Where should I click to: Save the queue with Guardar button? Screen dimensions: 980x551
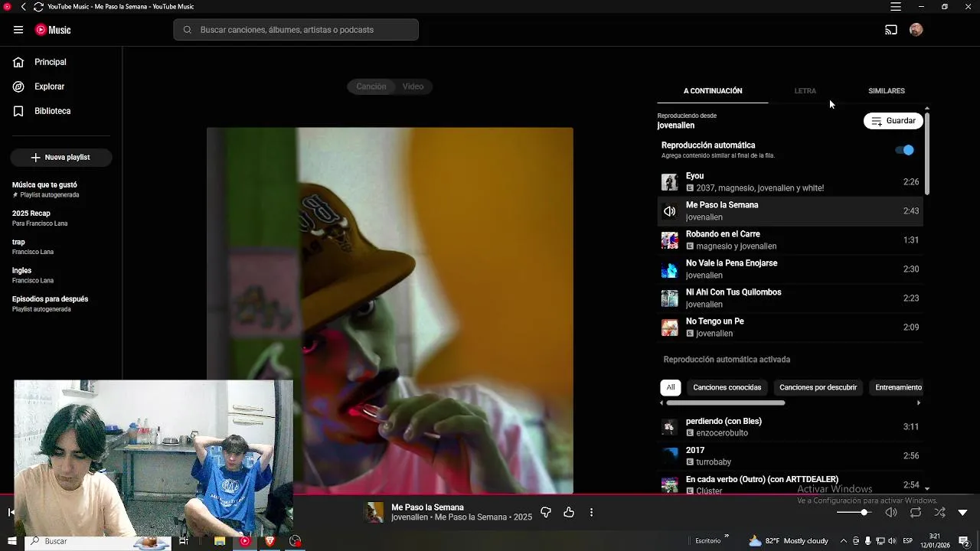coord(893,121)
